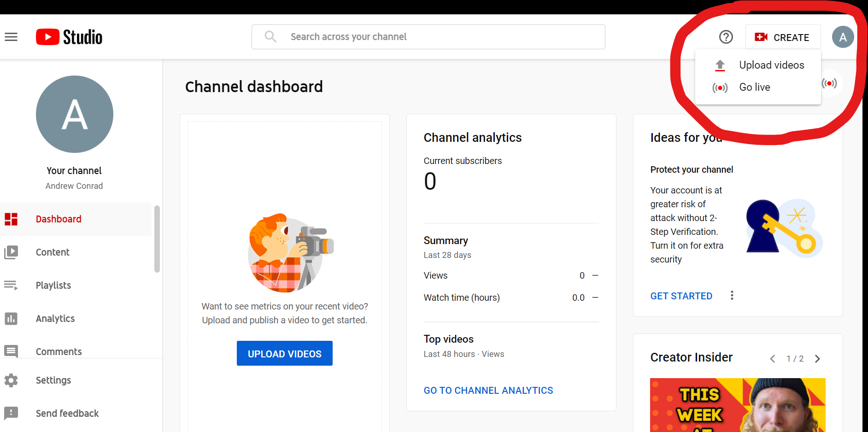This screenshot has height=432, width=868.
Task: Open the Create dropdown button
Action: tap(783, 37)
